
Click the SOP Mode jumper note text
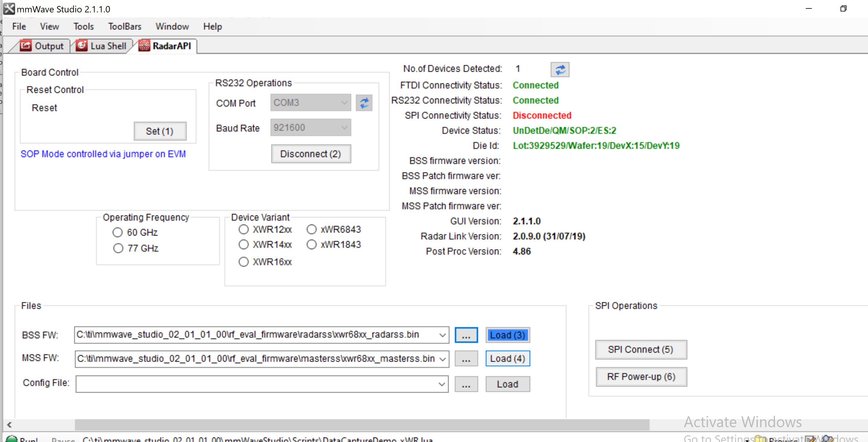[x=103, y=154]
